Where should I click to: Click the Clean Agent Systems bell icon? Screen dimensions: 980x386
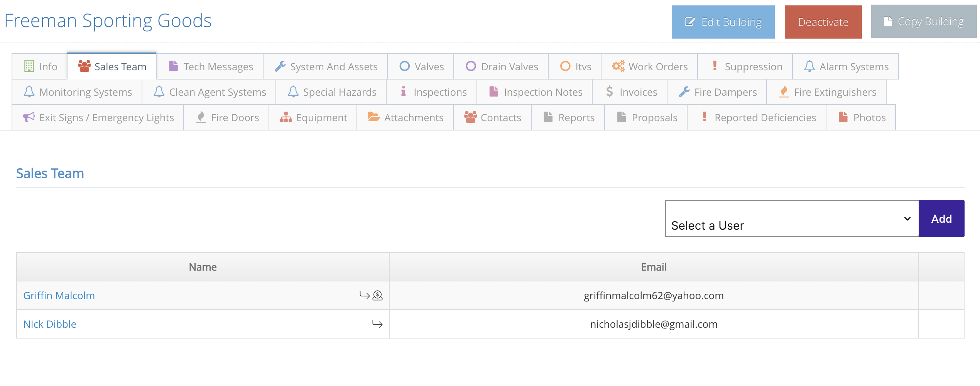pyautogui.click(x=159, y=91)
